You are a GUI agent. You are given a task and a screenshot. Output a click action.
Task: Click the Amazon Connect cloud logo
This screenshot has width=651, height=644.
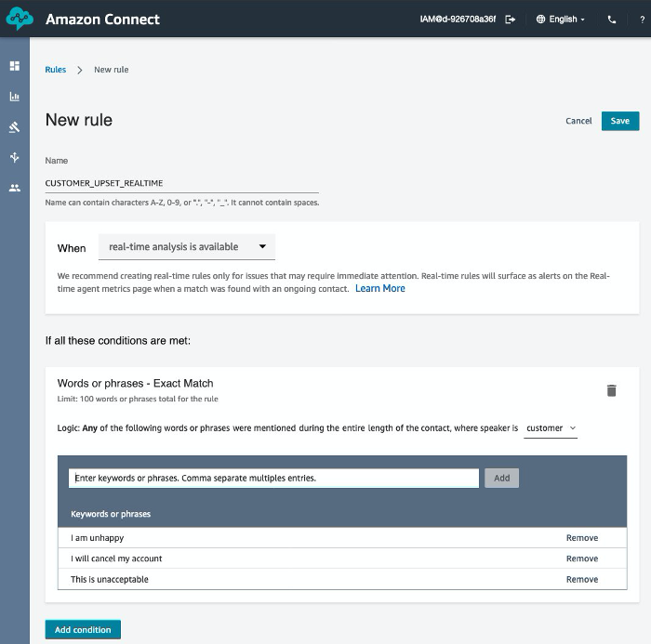(x=20, y=19)
